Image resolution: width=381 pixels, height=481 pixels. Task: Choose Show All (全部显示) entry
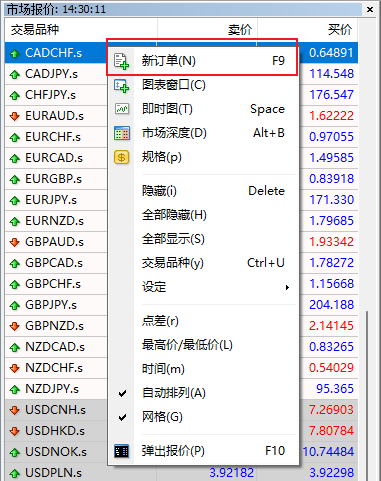203,239
